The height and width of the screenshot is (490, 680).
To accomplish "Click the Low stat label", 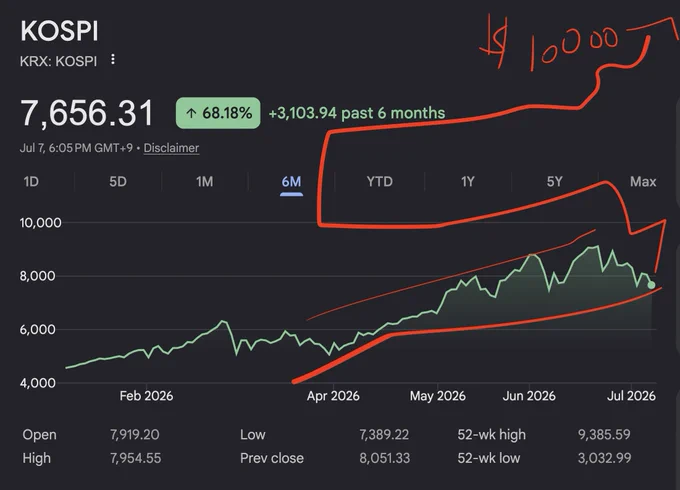I will (x=252, y=434).
